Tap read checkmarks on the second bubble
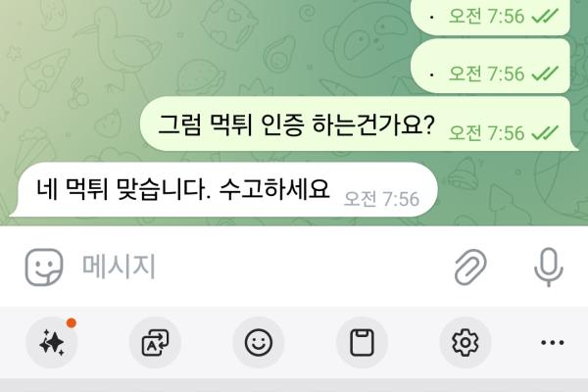The height and width of the screenshot is (392, 588). tap(545, 73)
